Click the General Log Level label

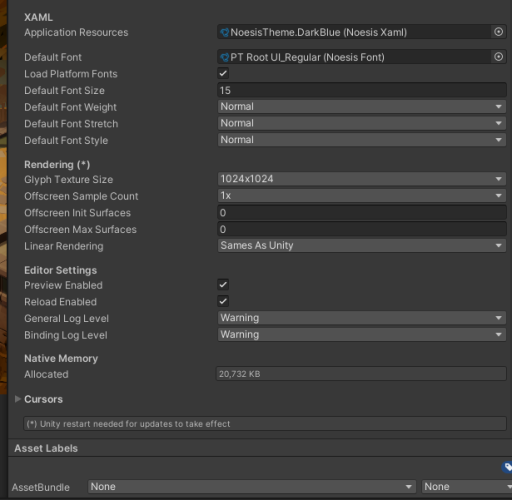pyautogui.click(x=66, y=319)
